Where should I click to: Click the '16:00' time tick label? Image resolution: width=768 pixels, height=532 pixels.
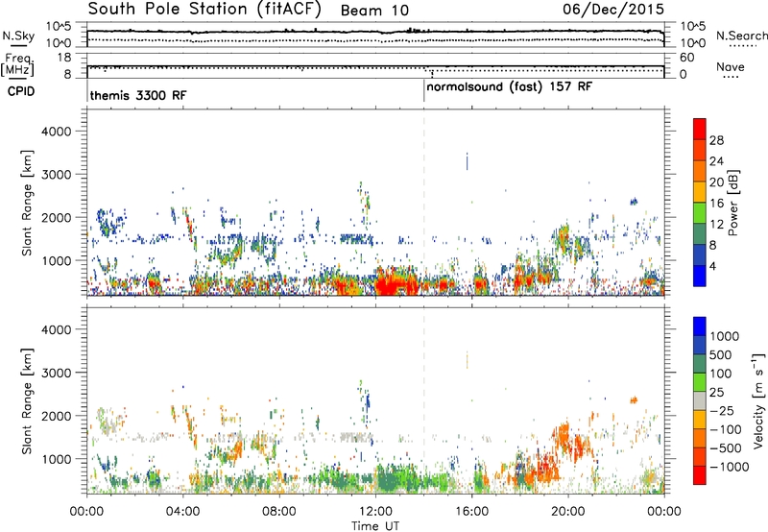[x=471, y=512]
